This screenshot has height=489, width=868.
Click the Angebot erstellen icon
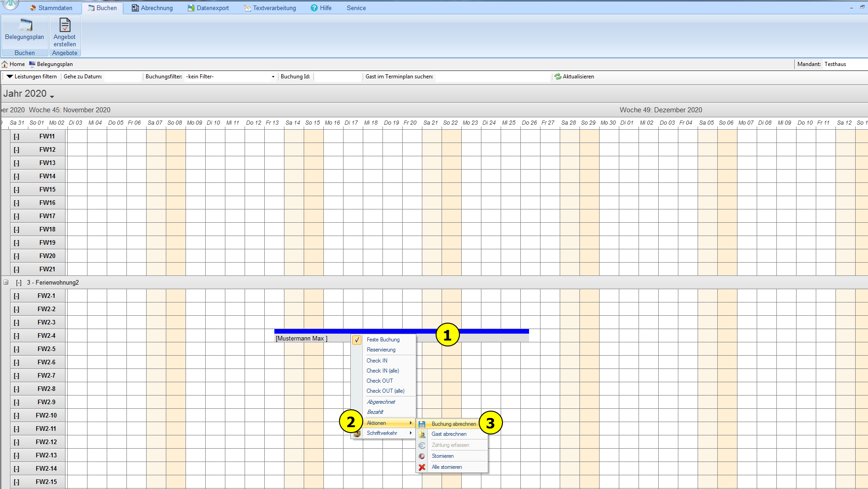point(65,26)
